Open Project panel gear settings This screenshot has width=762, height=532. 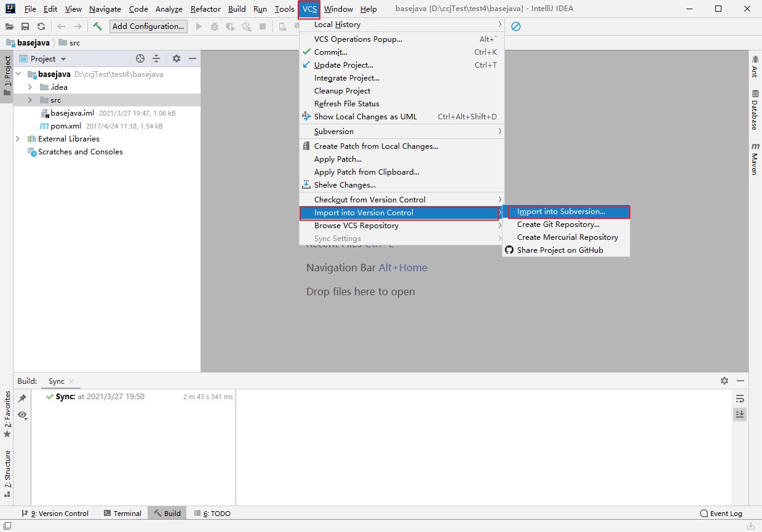click(177, 58)
